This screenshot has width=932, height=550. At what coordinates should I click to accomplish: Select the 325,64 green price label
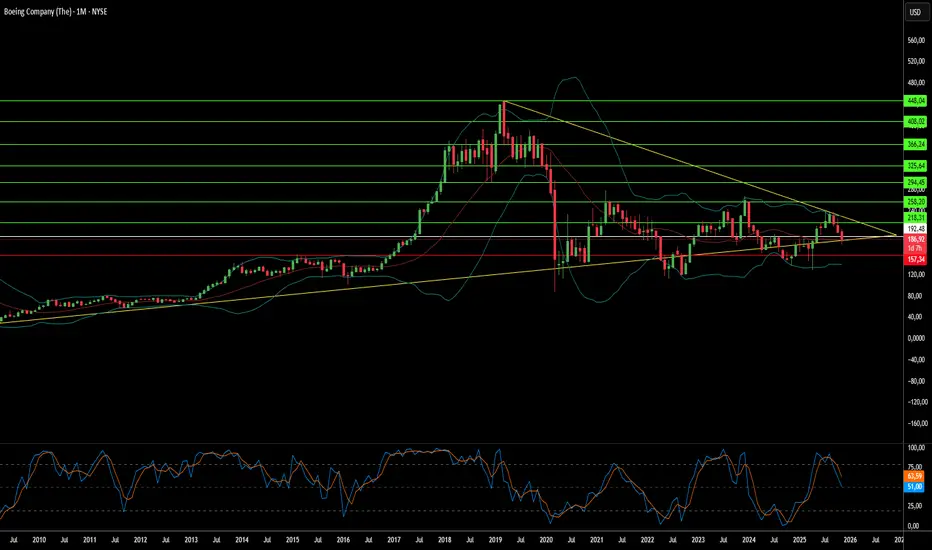[x=915, y=166]
